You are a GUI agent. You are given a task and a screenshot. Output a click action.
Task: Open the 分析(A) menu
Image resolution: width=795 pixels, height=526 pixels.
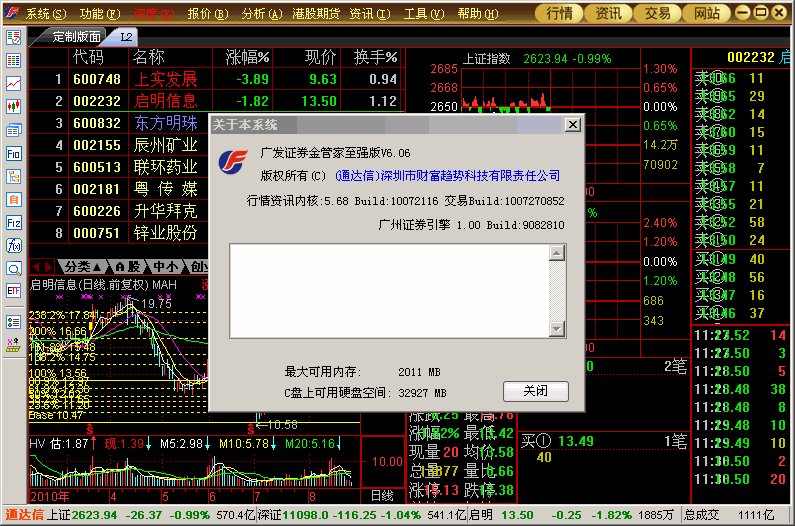pos(262,14)
